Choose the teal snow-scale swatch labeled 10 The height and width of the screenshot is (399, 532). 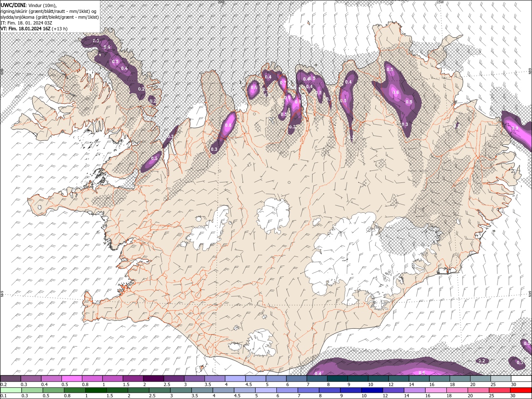378,379
